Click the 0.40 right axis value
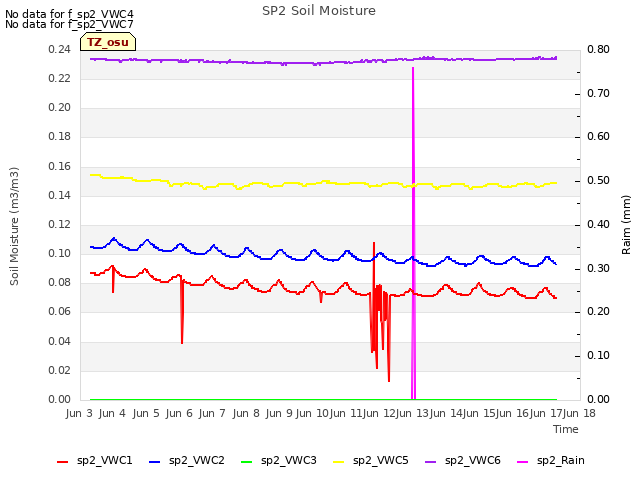Screen dimensions: 640x480 tap(598, 224)
